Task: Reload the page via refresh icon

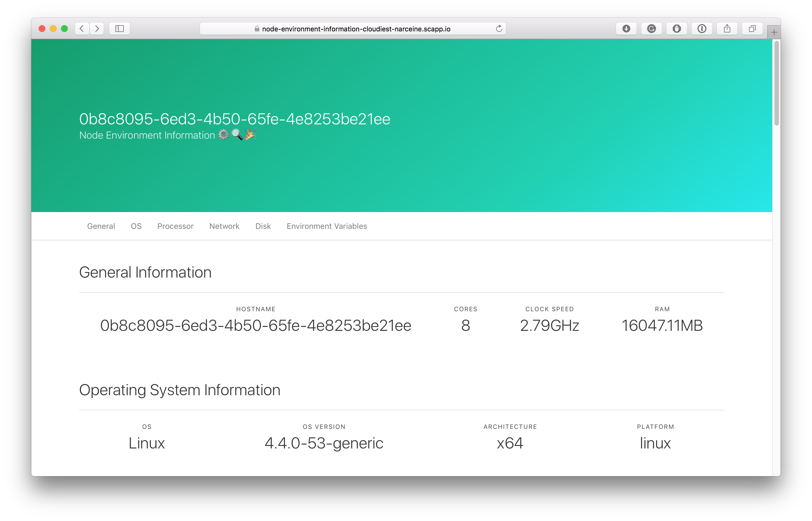Action: (x=499, y=29)
